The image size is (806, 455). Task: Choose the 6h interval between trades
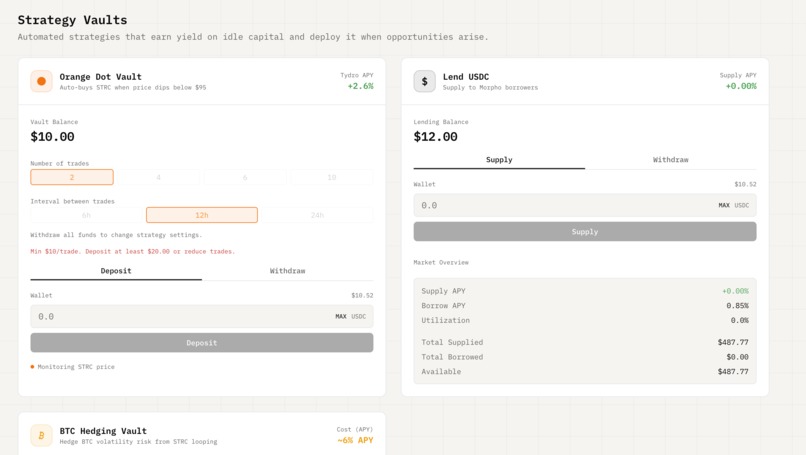pos(86,215)
